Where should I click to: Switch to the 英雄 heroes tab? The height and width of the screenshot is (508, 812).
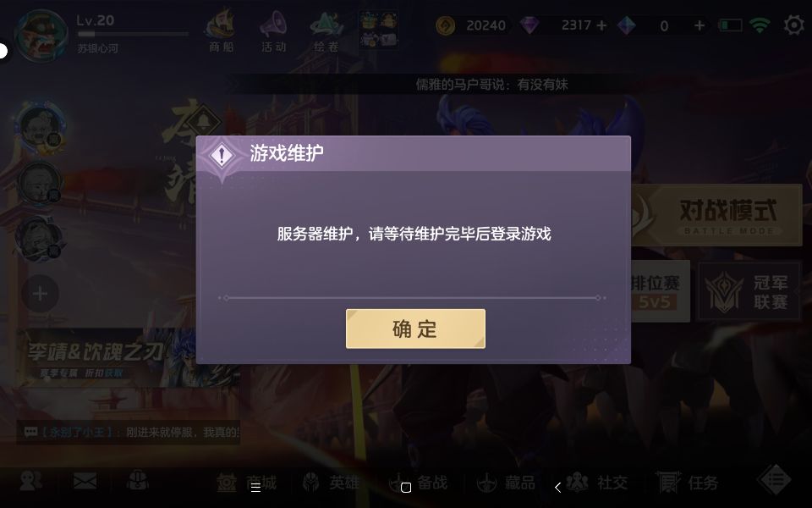click(x=332, y=483)
